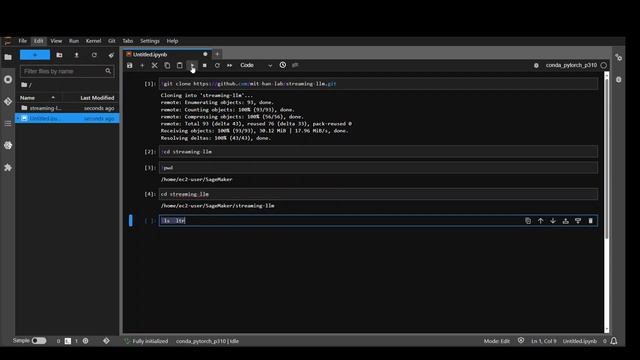Click the kernel status circle indicator
This screenshot has width=640, height=360.
coord(604,65)
